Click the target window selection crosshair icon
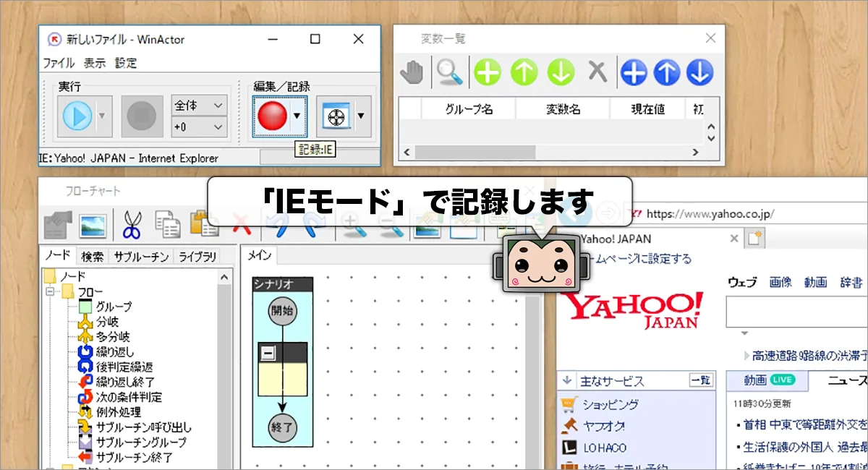 click(x=335, y=116)
